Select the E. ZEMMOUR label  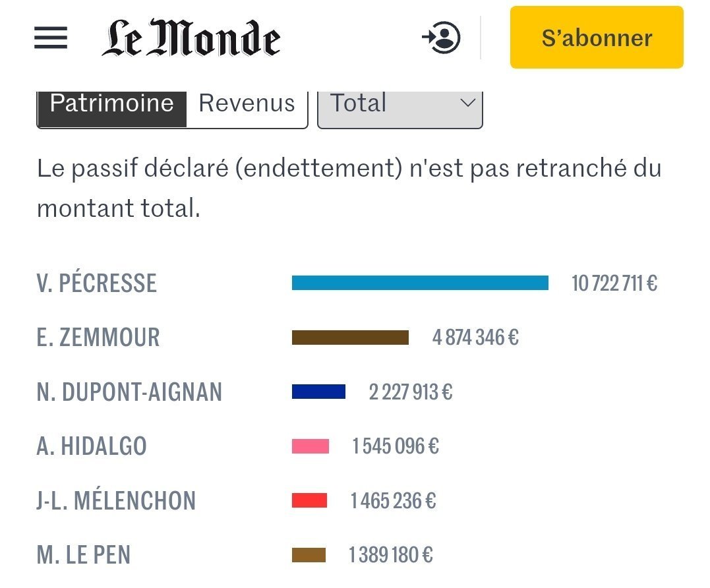[98, 338]
